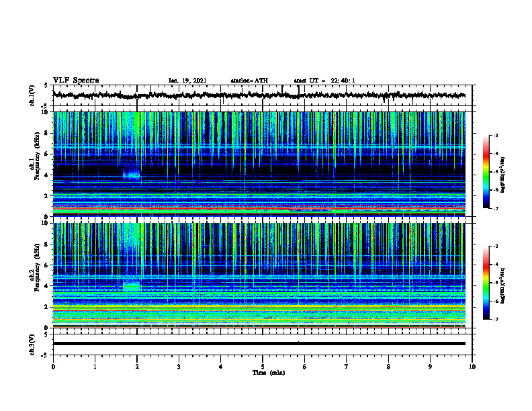Click the "ch.3(V)" axis label at bottom
This screenshot has width=532, height=411.
32,345
